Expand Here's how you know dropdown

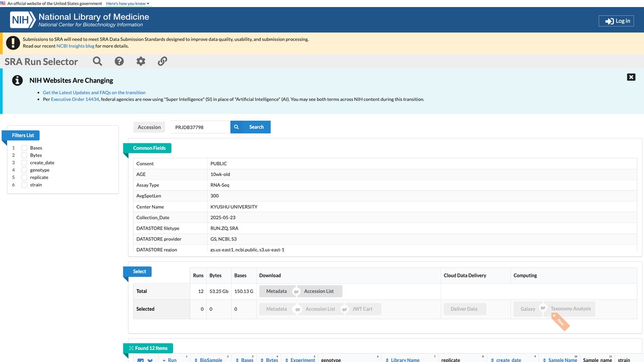128,4
